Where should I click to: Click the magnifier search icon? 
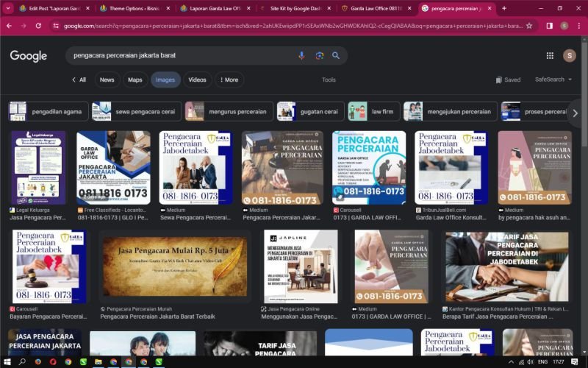tap(336, 55)
